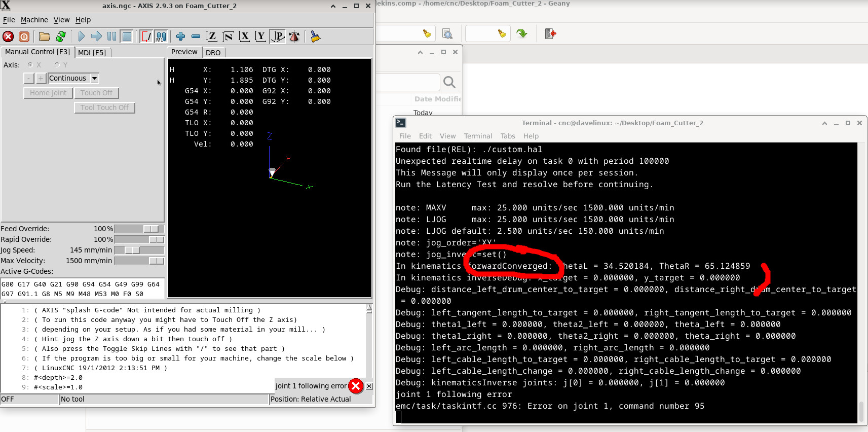The width and height of the screenshot is (868, 432).
Task: Open the Terminal window menu icon
Action: point(401,123)
